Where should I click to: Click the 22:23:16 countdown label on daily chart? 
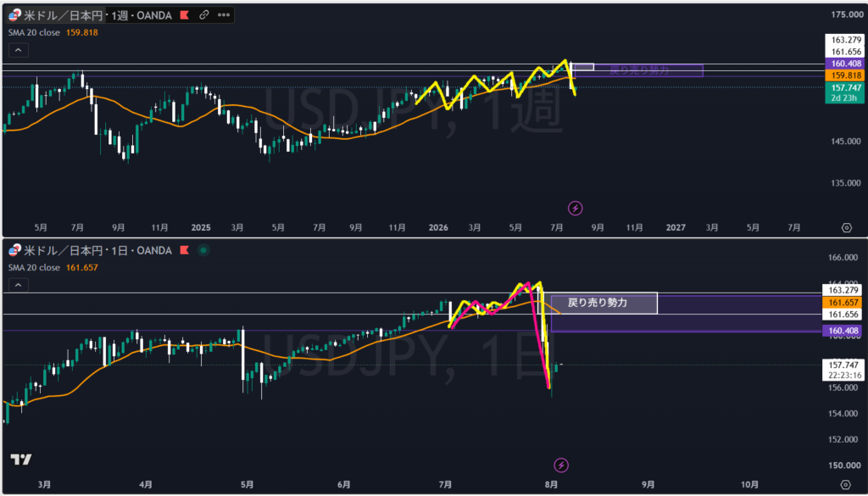[843, 375]
